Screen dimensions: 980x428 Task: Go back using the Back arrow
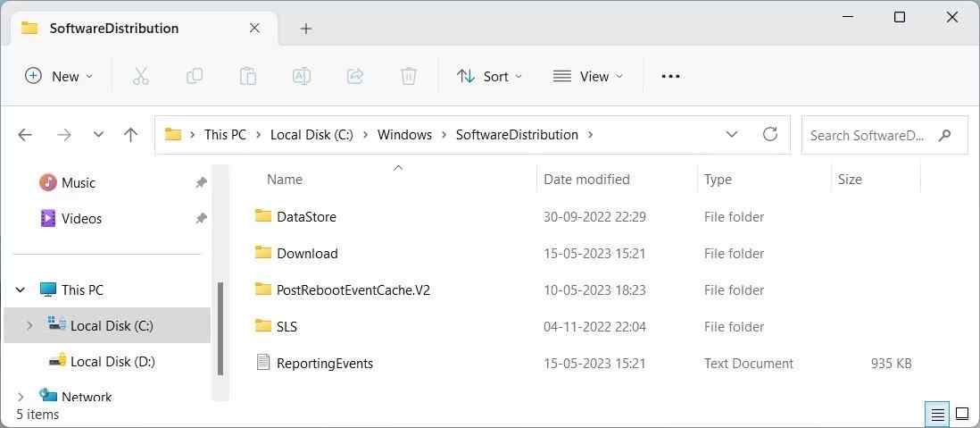click(x=25, y=135)
